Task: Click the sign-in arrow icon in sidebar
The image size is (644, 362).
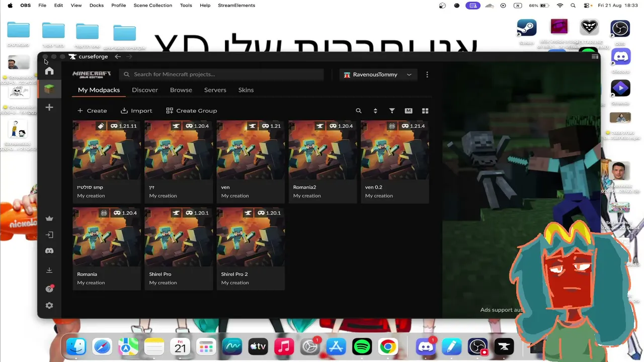Action: pos(49,235)
